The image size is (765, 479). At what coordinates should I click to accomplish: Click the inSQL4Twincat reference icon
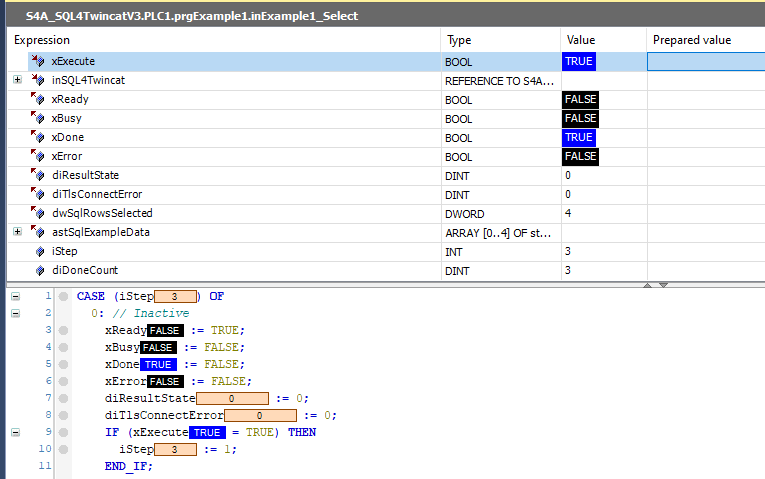[x=38, y=80]
